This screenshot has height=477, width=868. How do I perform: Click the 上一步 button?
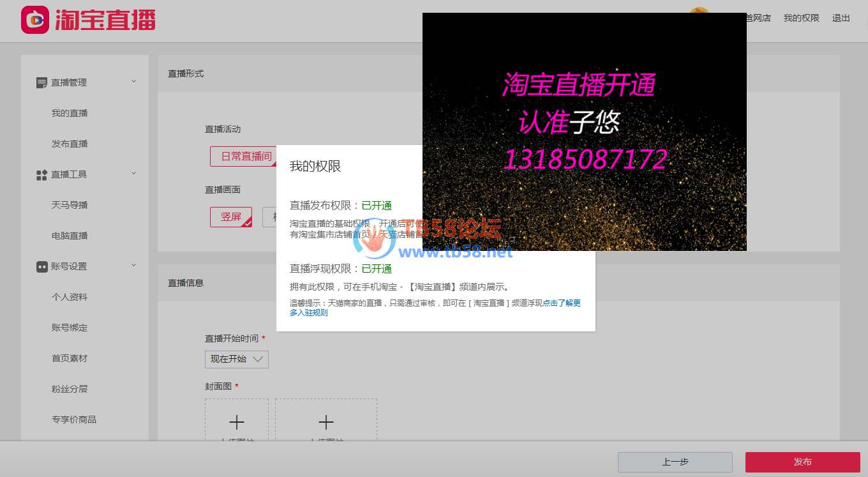[x=675, y=462]
